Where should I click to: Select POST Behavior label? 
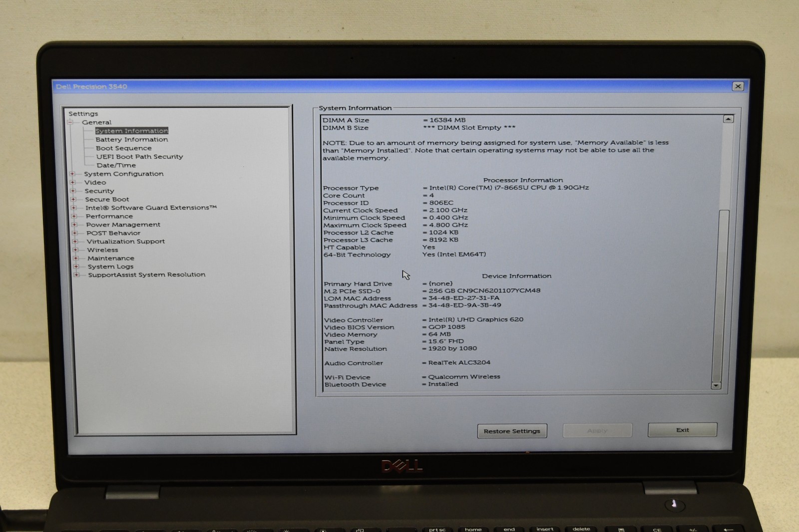pyautogui.click(x=113, y=233)
